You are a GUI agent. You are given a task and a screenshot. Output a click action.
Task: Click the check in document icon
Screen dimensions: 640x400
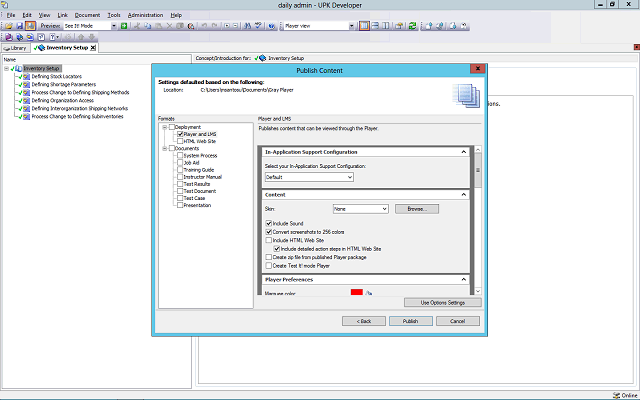coord(428,26)
